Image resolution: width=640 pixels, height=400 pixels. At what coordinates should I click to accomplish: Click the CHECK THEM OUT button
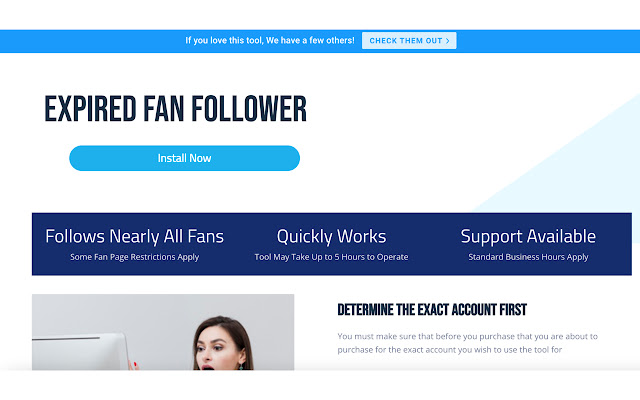tap(409, 40)
